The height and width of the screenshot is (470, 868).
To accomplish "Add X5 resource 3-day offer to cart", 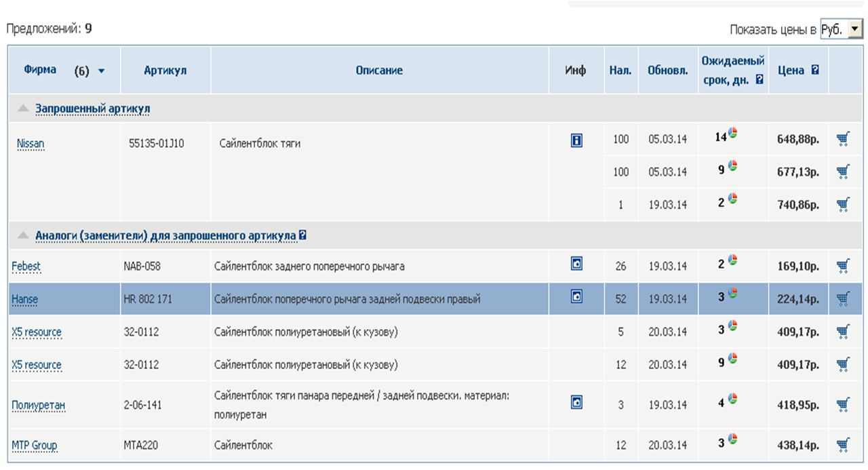I will click(x=843, y=332).
